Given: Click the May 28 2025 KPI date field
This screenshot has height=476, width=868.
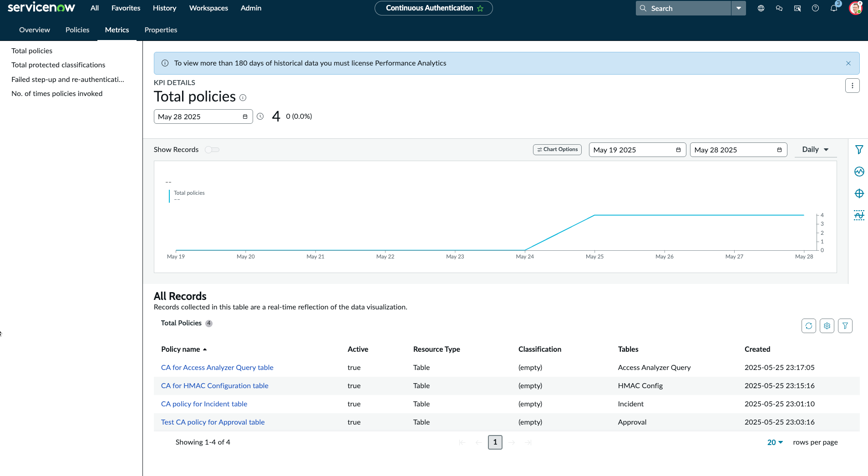Looking at the screenshot, I should [203, 116].
